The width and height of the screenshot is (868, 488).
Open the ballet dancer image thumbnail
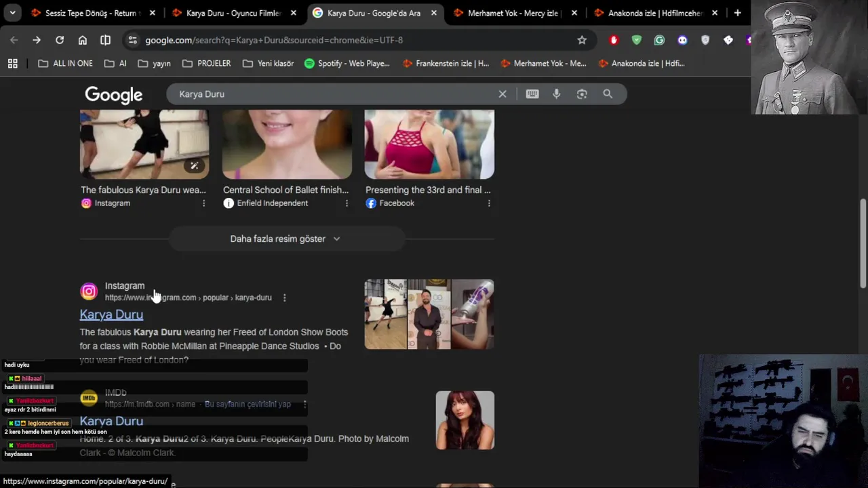click(x=144, y=144)
